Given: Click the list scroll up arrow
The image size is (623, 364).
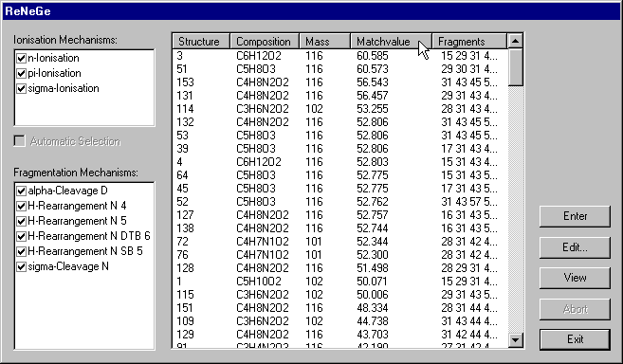Looking at the screenshot, I should pos(515,41).
